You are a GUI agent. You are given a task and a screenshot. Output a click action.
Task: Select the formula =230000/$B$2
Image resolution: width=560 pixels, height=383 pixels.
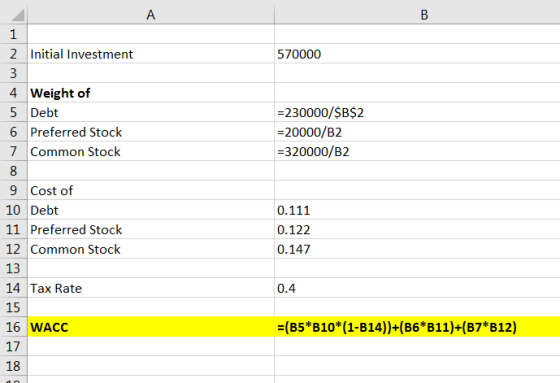pos(417,113)
